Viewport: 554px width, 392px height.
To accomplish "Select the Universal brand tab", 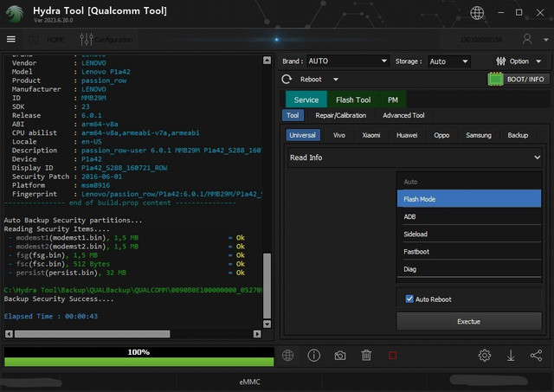I will (x=302, y=135).
